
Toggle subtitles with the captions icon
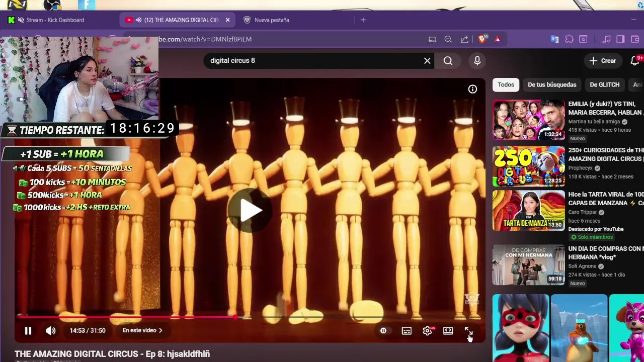[x=407, y=330]
